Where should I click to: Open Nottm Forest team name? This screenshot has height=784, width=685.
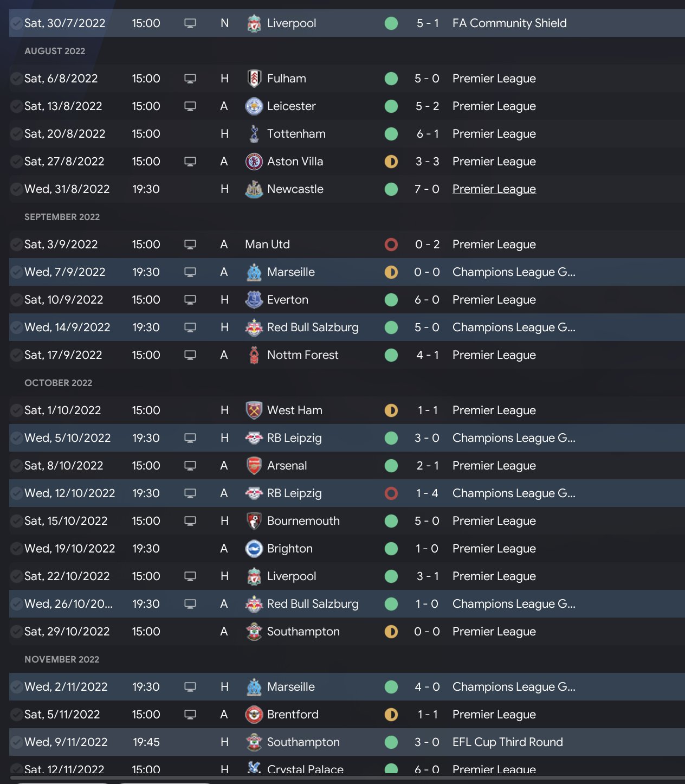click(302, 355)
